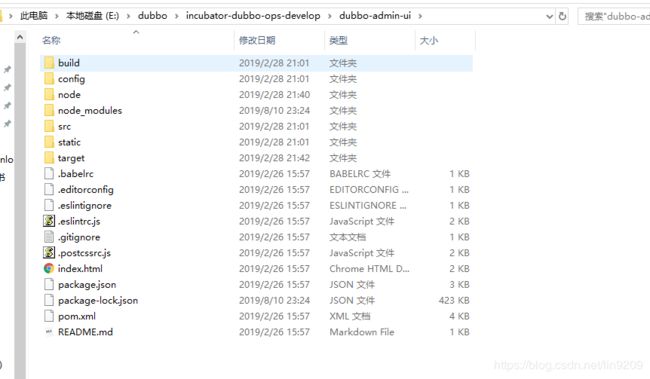The image size is (650, 379).
Task: Select the file name package-lock.json
Action: pos(98,300)
